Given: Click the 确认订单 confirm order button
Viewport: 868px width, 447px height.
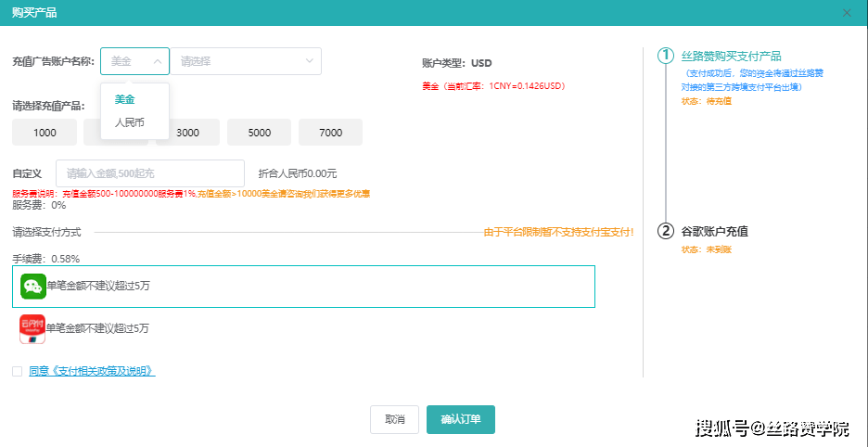Looking at the screenshot, I should (x=460, y=419).
